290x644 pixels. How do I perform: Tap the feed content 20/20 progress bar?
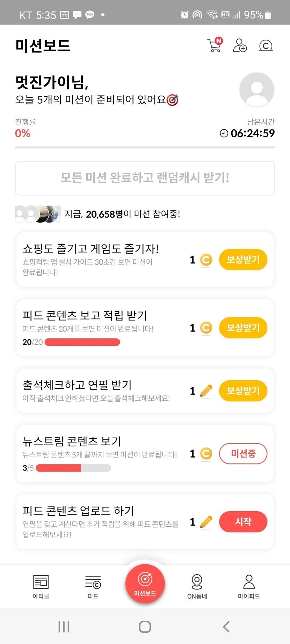tap(82, 342)
